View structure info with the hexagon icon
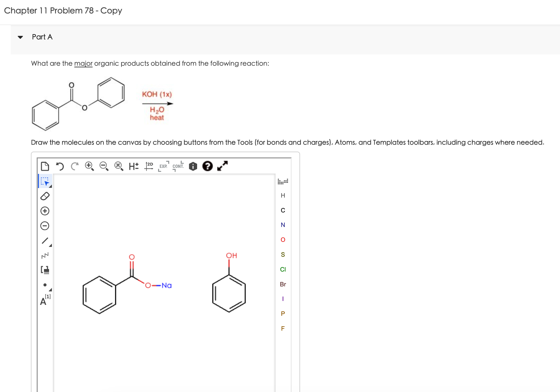 click(193, 166)
